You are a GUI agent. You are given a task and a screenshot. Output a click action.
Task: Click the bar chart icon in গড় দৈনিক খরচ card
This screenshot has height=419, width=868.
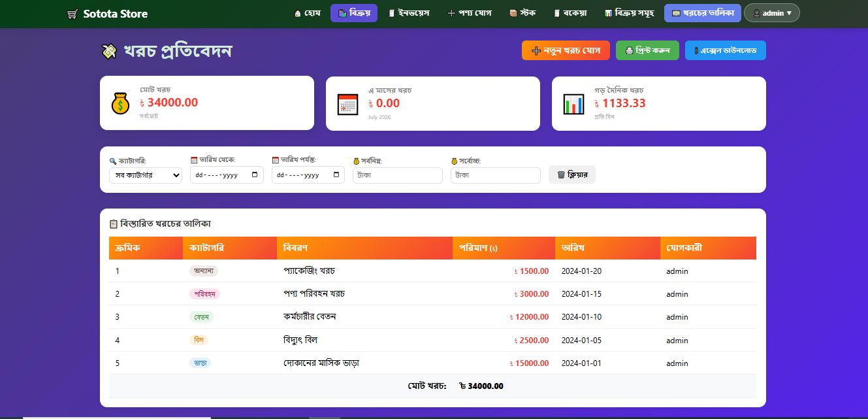pyautogui.click(x=573, y=104)
